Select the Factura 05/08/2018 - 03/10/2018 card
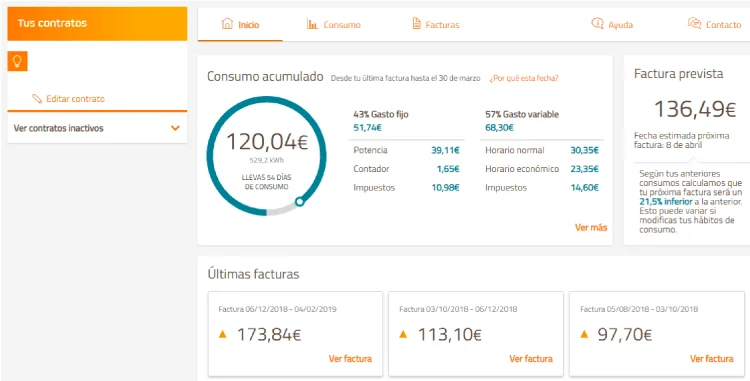This screenshot has width=750, height=381. point(657,334)
